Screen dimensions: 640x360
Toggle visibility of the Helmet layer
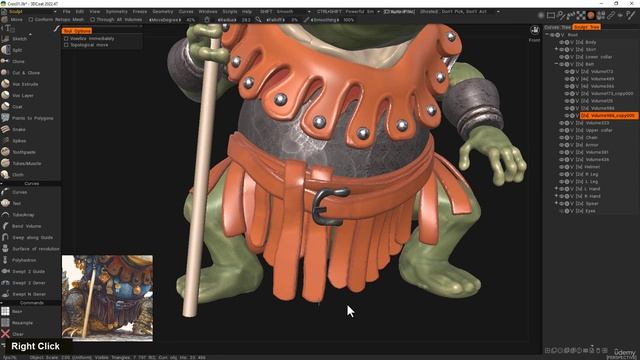point(562,167)
